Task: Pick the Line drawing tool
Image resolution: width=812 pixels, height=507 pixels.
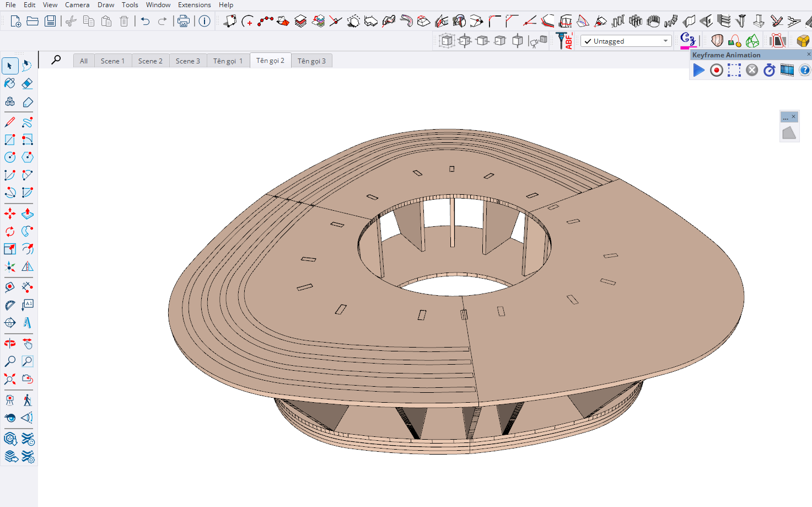Action: pos(10,122)
